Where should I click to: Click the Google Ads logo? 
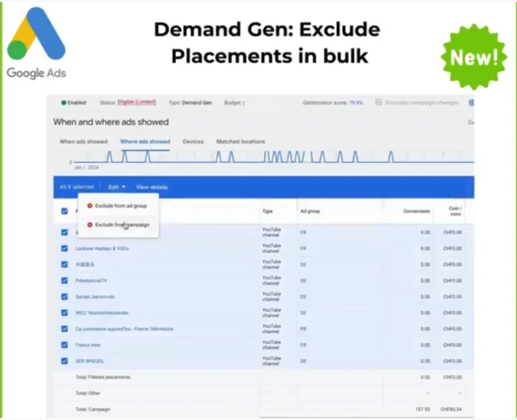(x=36, y=43)
